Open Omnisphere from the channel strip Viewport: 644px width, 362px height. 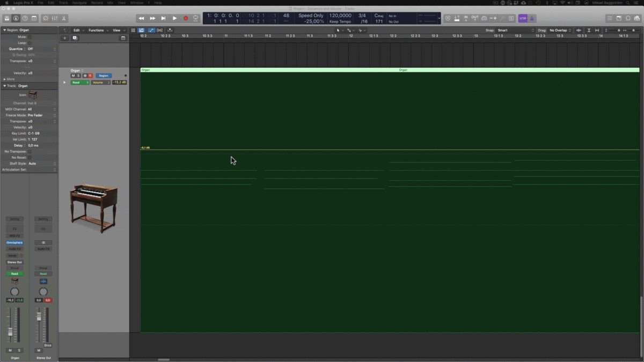14,242
